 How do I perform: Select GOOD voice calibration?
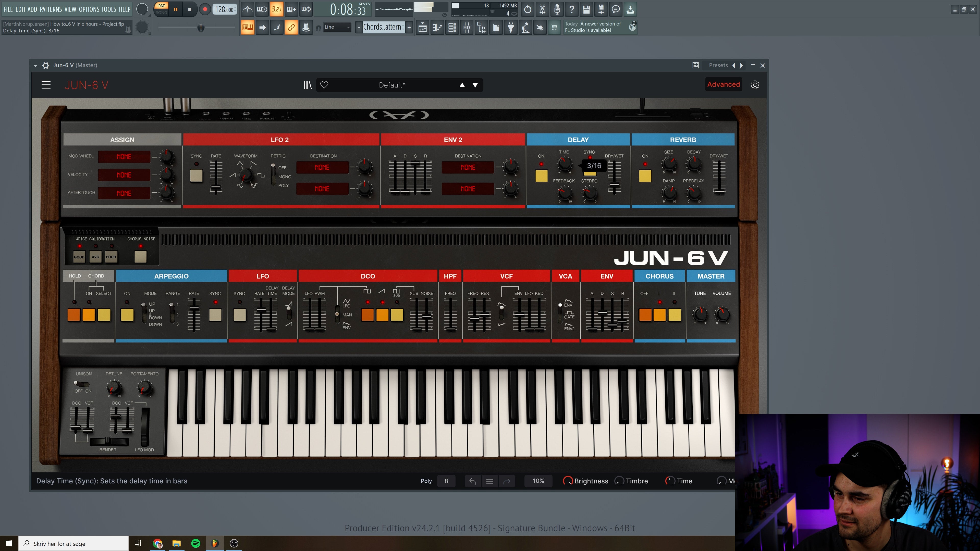click(79, 257)
